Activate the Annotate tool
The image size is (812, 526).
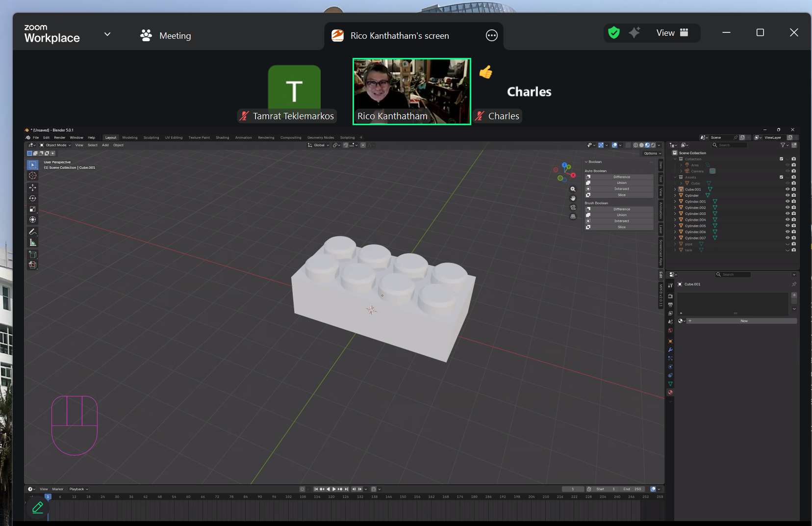tap(32, 231)
